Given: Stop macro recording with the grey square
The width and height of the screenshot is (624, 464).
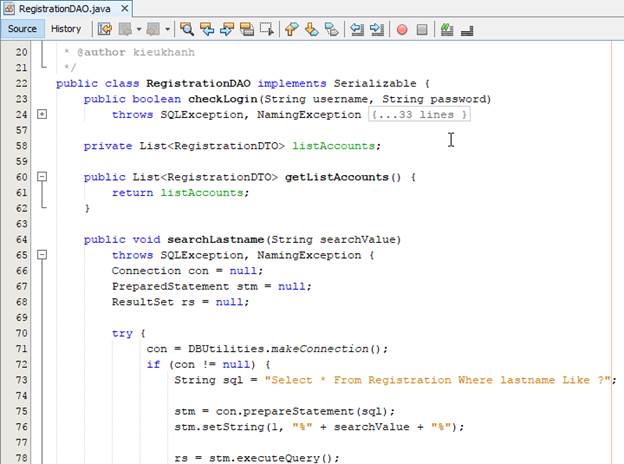Looking at the screenshot, I should [x=422, y=29].
